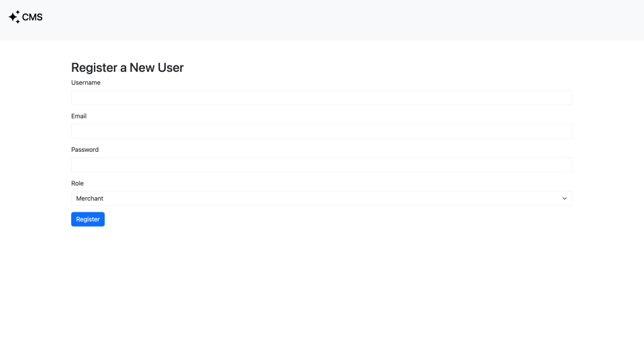The height and width of the screenshot is (364, 644).
Task: Click the right end of Username input
Action: coord(561,98)
